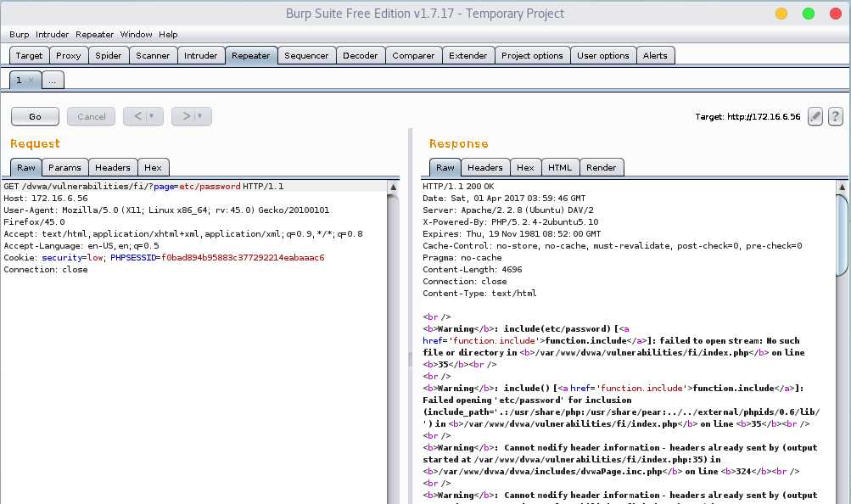Open the Request Params tab
Image resolution: width=851 pixels, height=504 pixels.
[x=64, y=168]
